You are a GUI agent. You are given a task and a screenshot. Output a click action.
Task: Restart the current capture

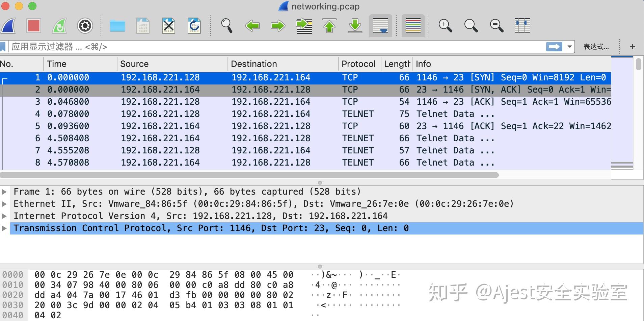click(59, 25)
